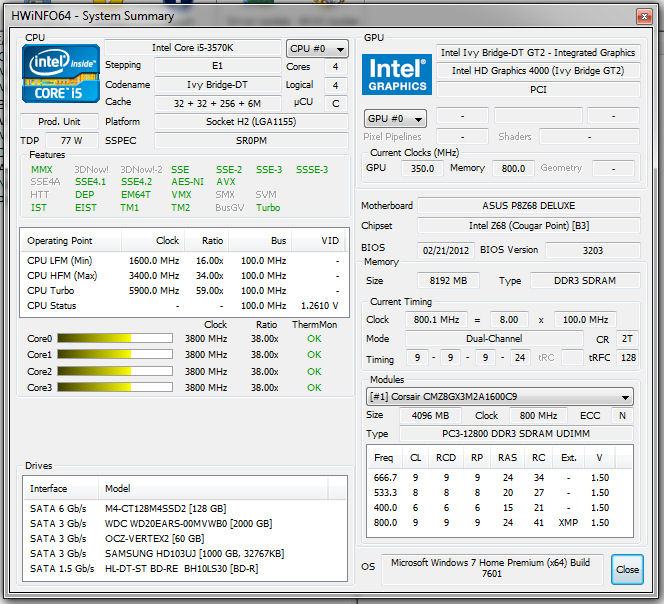The width and height of the screenshot is (664, 604).
Task: Select the CPU HFM (Max) row
Action: 184,276
